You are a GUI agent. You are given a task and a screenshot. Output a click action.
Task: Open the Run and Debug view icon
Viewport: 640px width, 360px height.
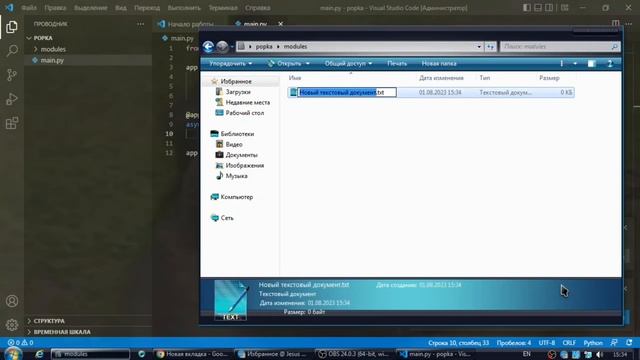[12, 99]
